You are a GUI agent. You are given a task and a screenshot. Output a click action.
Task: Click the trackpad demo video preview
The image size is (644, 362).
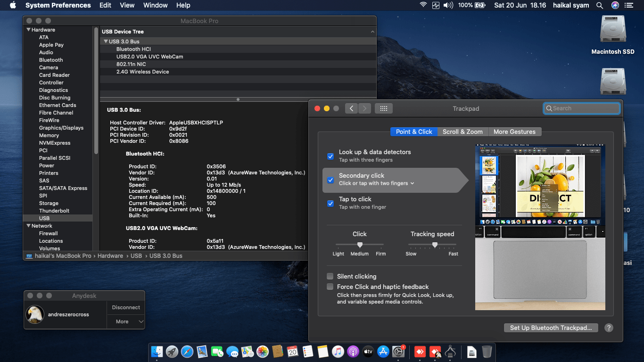[540, 227]
